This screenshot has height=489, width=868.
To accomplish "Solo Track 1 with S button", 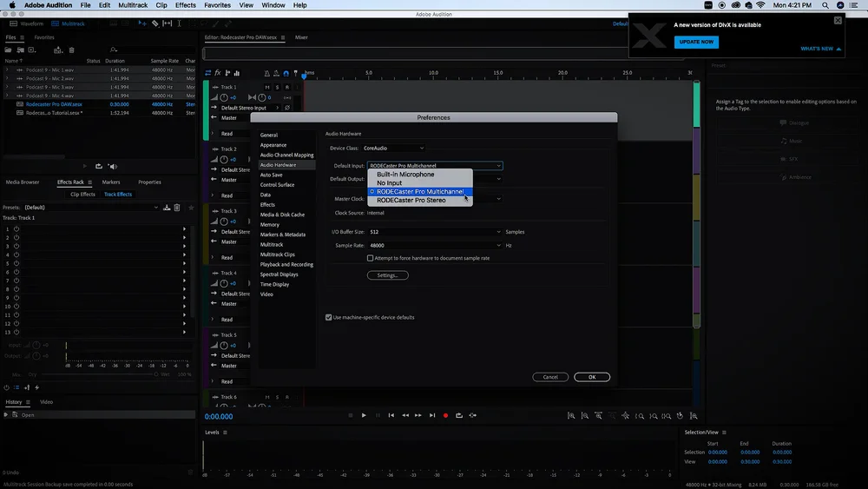I will click(x=278, y=87).
